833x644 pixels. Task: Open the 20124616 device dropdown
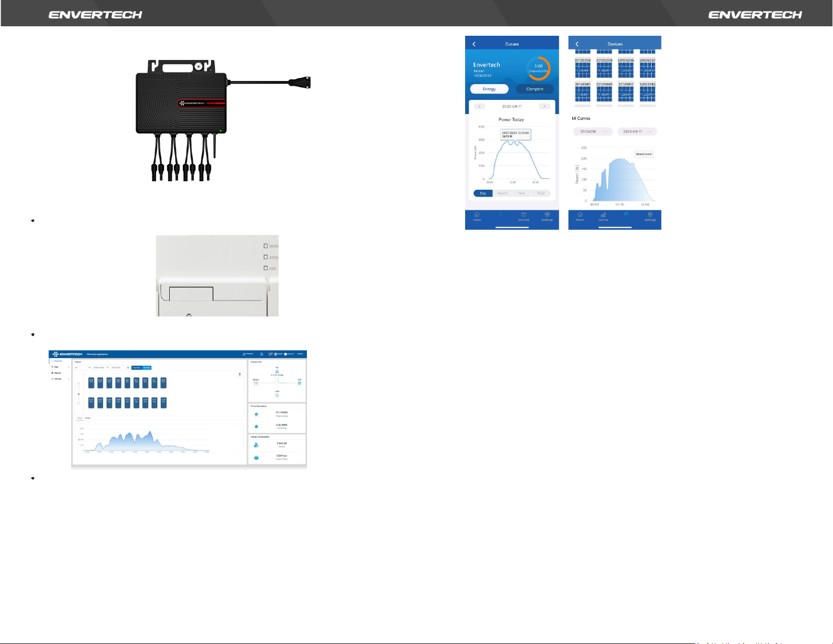pyautogui.click(x=593, y=131)
